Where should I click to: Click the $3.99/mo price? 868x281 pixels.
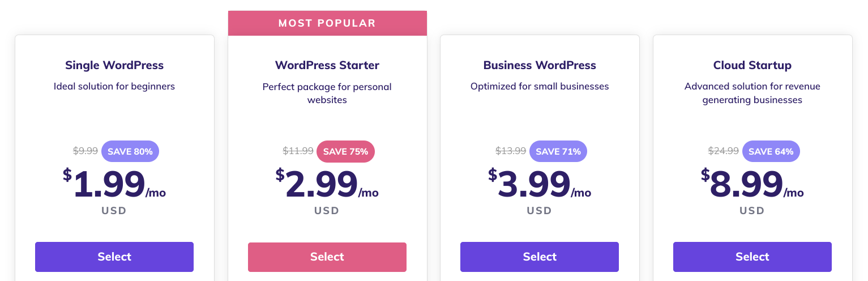540,184
